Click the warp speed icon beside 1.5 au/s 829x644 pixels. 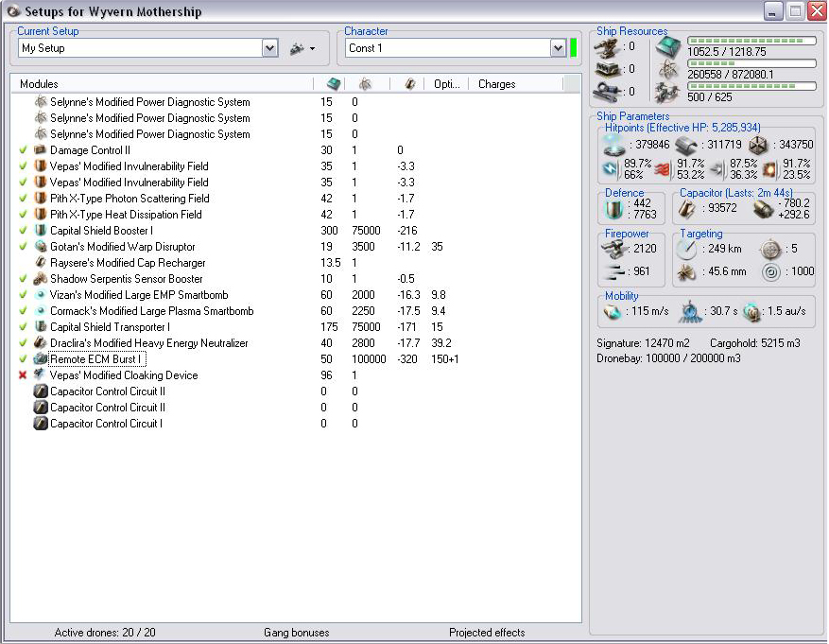coord(751,312)
